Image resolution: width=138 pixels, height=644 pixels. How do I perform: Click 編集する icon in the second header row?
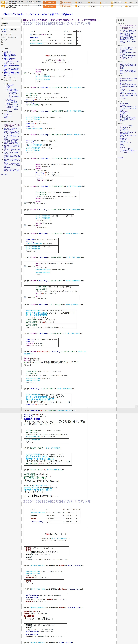pos(101,6)
